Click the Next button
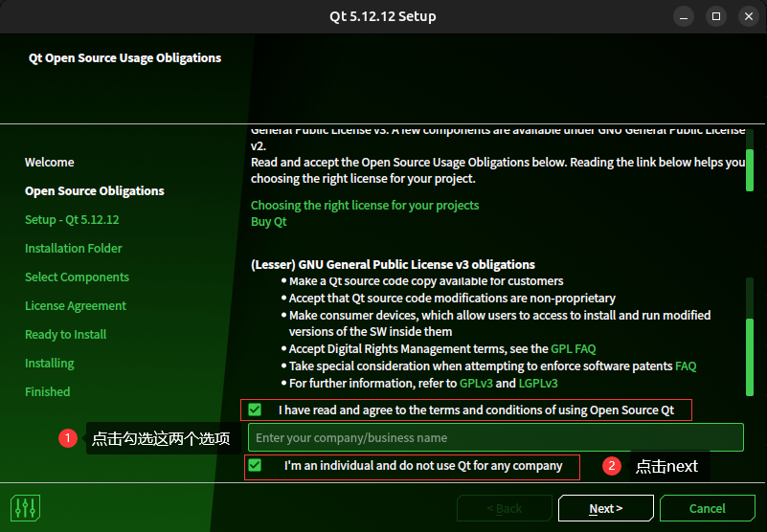This screenshot has width=767, height=532. pyautogui.click(x=605, y=508)
